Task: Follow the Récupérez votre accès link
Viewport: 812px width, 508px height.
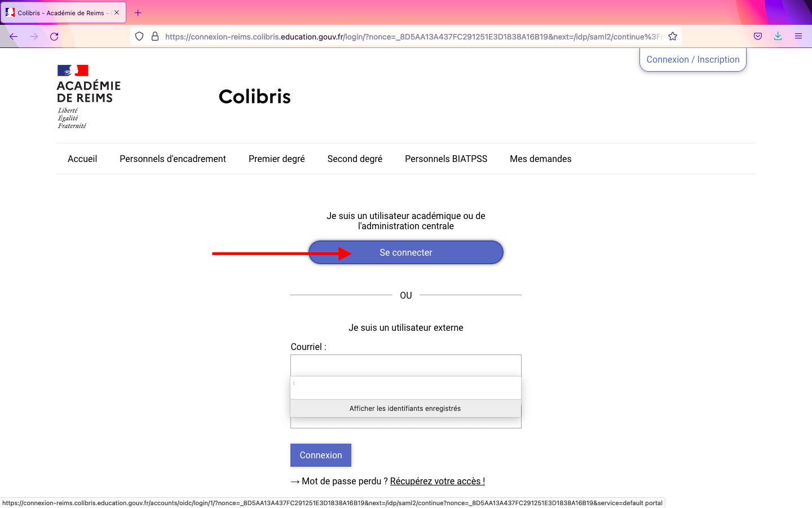Action: point(437,481)
